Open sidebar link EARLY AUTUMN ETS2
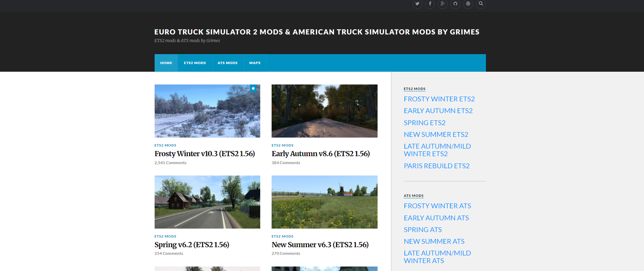 pos(438,111)
